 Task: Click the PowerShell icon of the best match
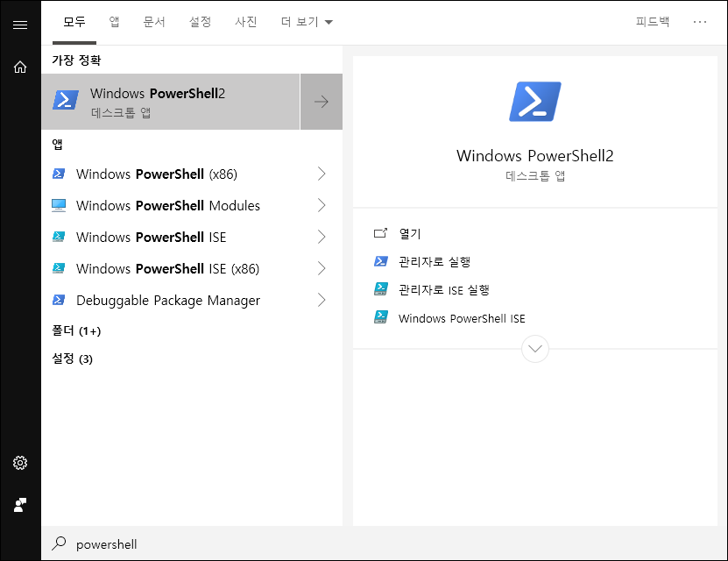pyautogui.click(x=66, y=100)
